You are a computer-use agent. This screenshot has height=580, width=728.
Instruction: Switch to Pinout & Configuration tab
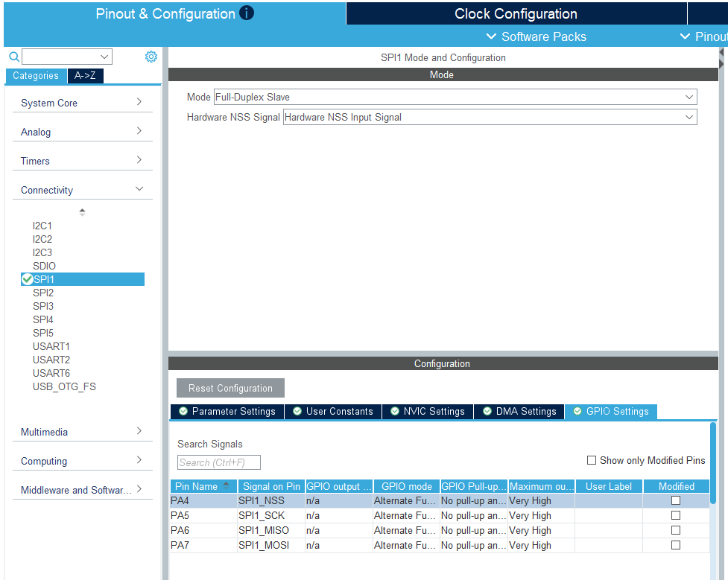coord(174,13)
